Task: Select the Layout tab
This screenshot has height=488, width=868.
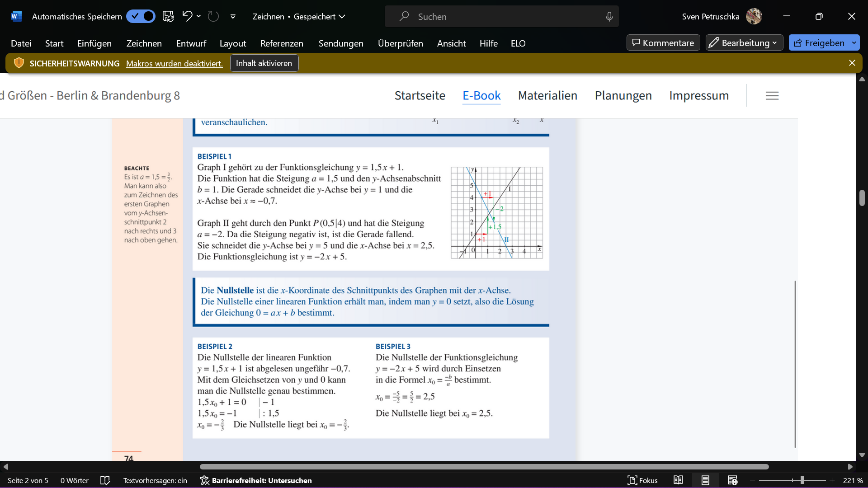Action: (x=233, y=43)
